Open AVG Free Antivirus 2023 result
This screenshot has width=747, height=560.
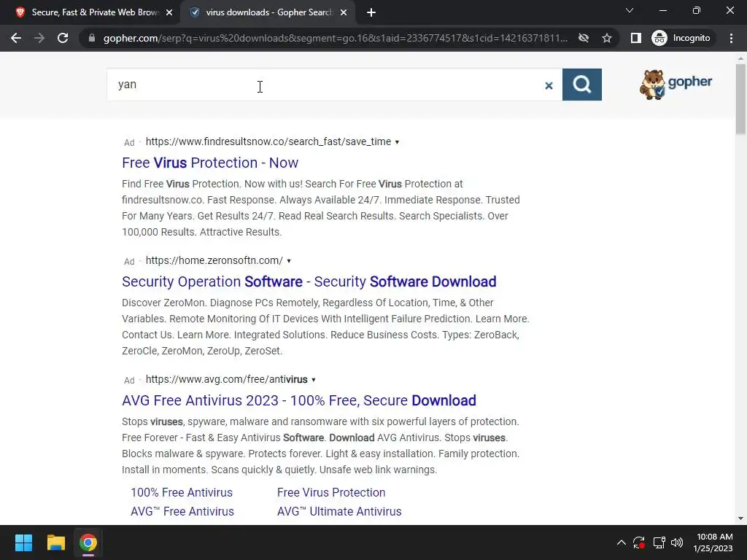pos(298,400)
